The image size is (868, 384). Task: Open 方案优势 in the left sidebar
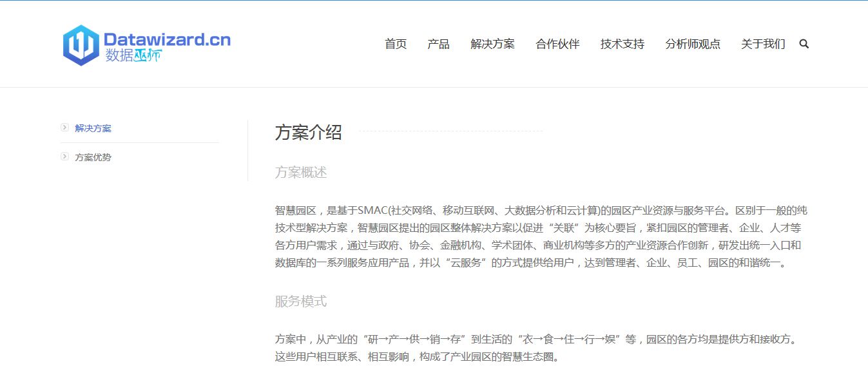pos(93,157)
